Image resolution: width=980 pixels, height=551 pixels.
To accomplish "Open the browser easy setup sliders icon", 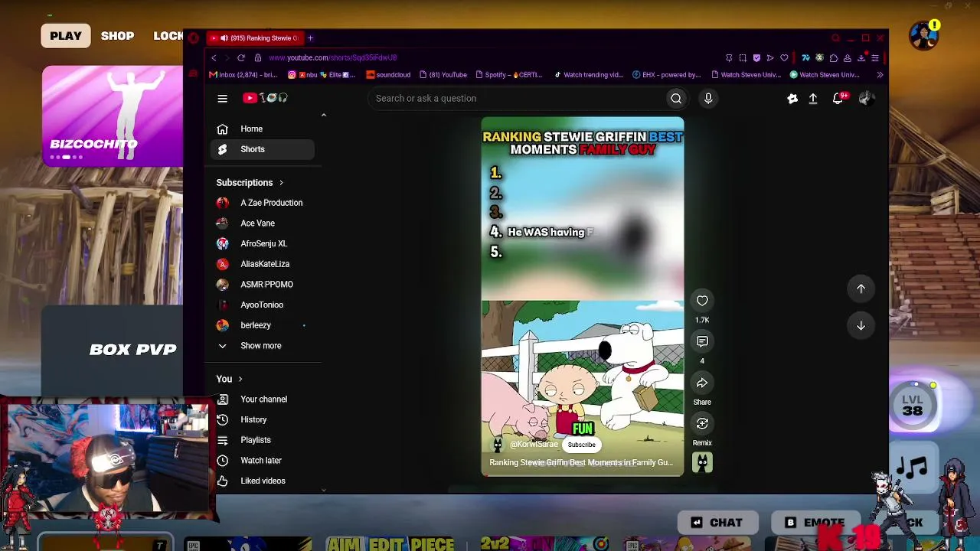I will pyautogui.click(x=875, y=57).
